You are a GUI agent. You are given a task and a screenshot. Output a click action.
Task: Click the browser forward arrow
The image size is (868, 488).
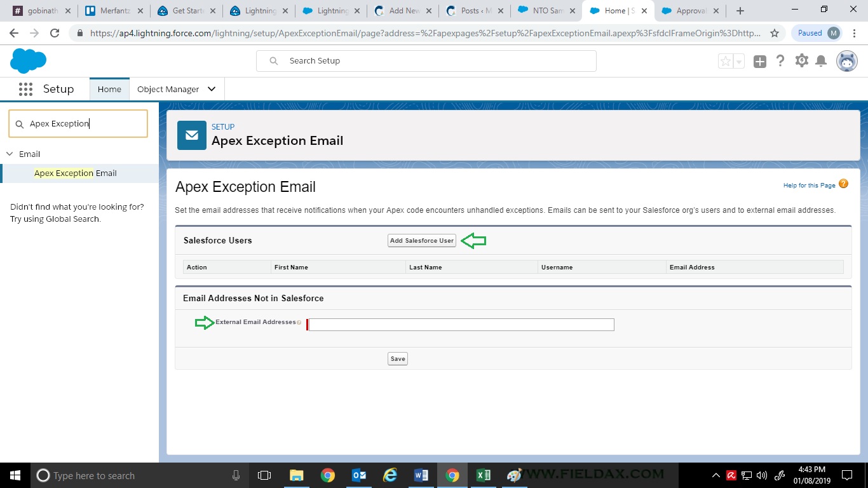tap(34, 33)
